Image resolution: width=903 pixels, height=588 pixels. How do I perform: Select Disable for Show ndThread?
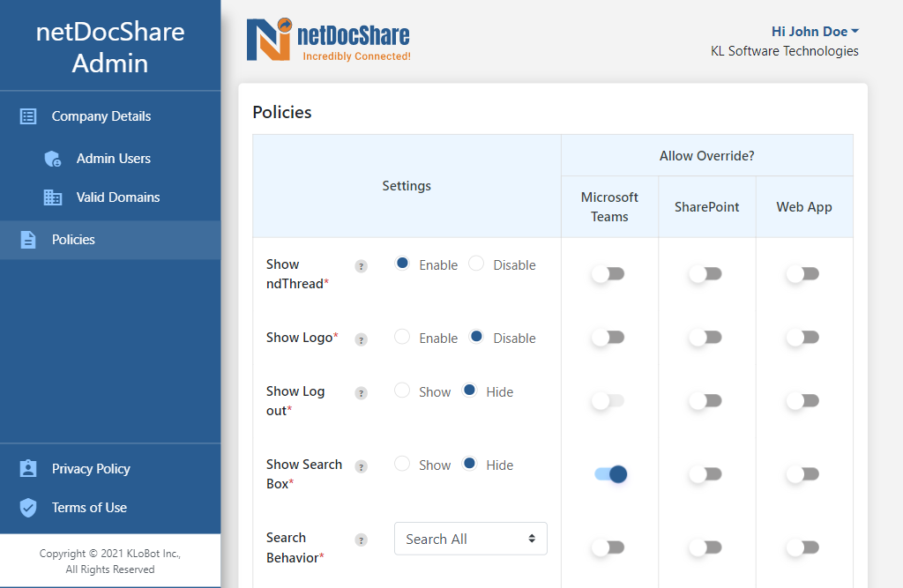click(x=476, y=264)
